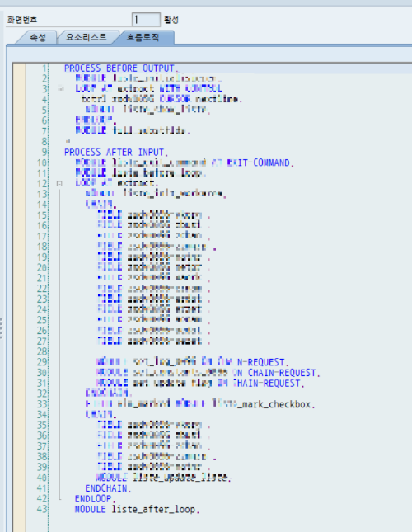Click MODULE liste_update_liste on line 40
This screenshot has height=532, width=412.
point(163,478)
